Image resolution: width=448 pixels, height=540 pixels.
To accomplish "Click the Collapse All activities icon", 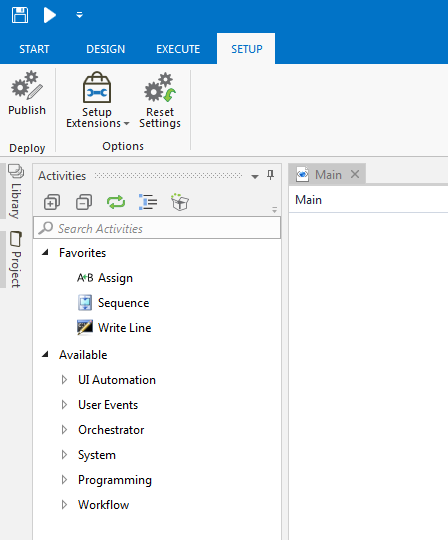I will click(84, 202).
